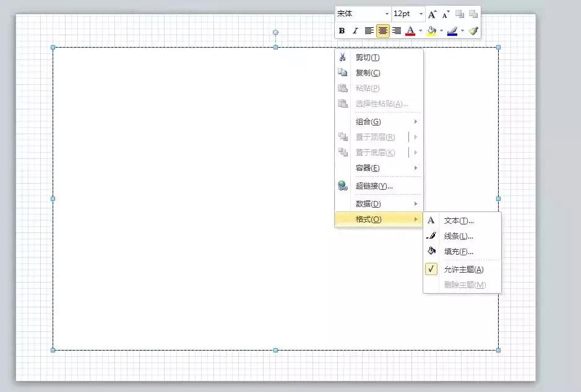The image size is (581, 392).
Task: Open 文本 (Text) format dialog
Action: [458, 221]
